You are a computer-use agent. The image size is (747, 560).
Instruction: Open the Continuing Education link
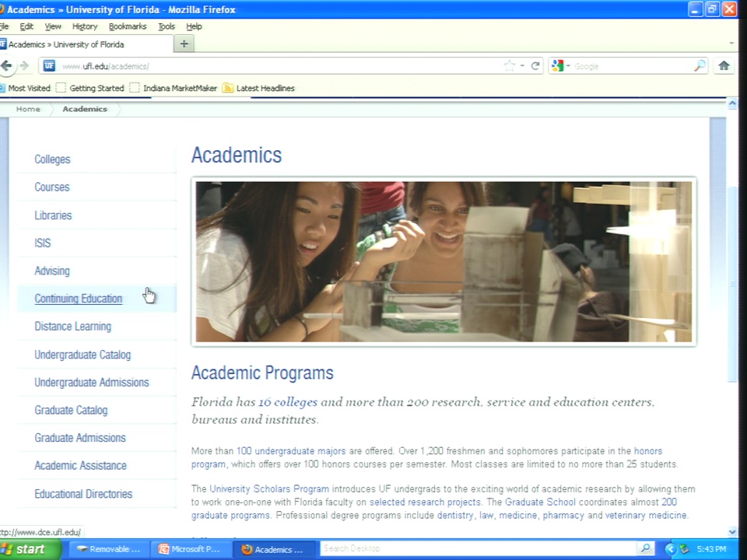(x=78, y=299)
